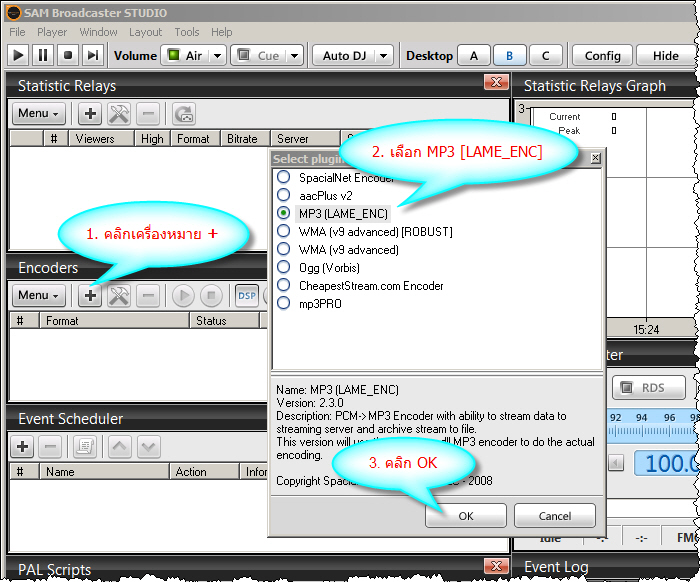Close the Statistic Relays panel
The image size is (700, 582).
[x=496, y=82]
